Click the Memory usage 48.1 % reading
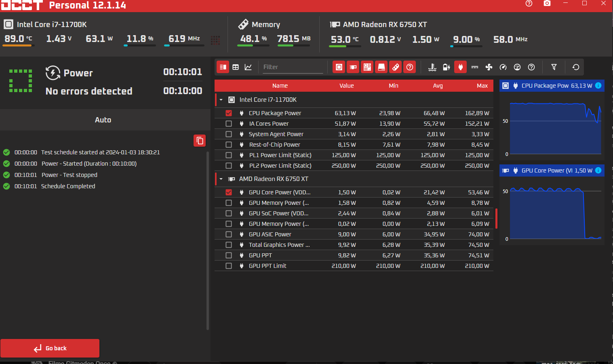Screen dimensions: 613x364 coord(253,39)
